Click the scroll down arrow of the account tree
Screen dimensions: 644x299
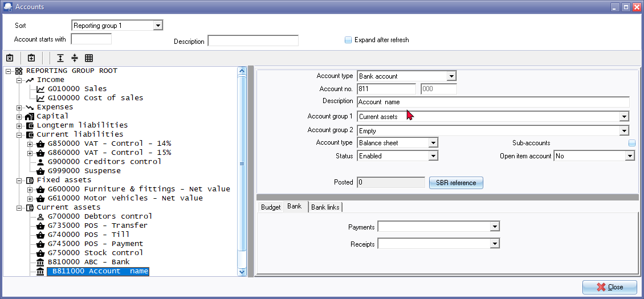point(242,272)
